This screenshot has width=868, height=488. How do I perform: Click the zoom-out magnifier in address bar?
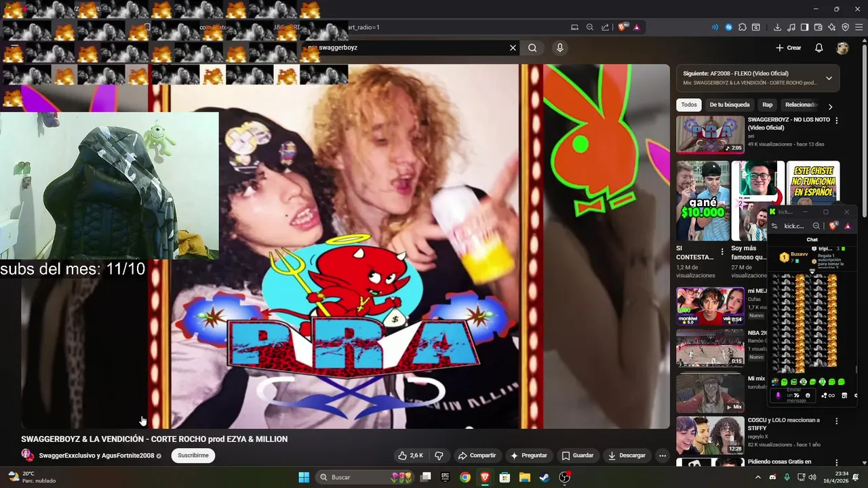click(589, 27)
